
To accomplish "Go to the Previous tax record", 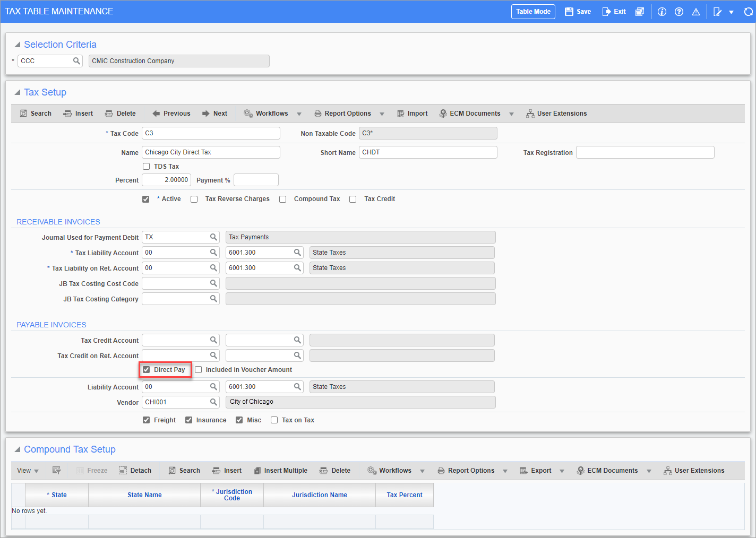I will tap(171, 114).
